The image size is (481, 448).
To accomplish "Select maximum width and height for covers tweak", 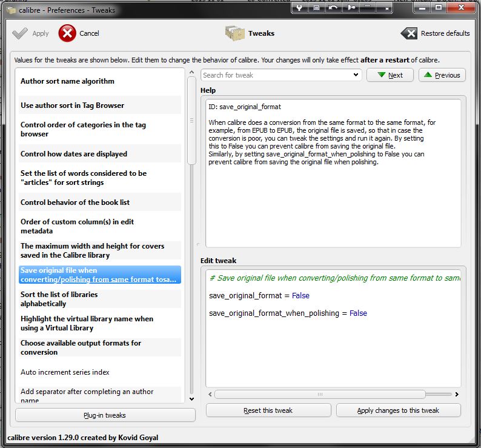I will pyautogui.click(x=100, y=250).
